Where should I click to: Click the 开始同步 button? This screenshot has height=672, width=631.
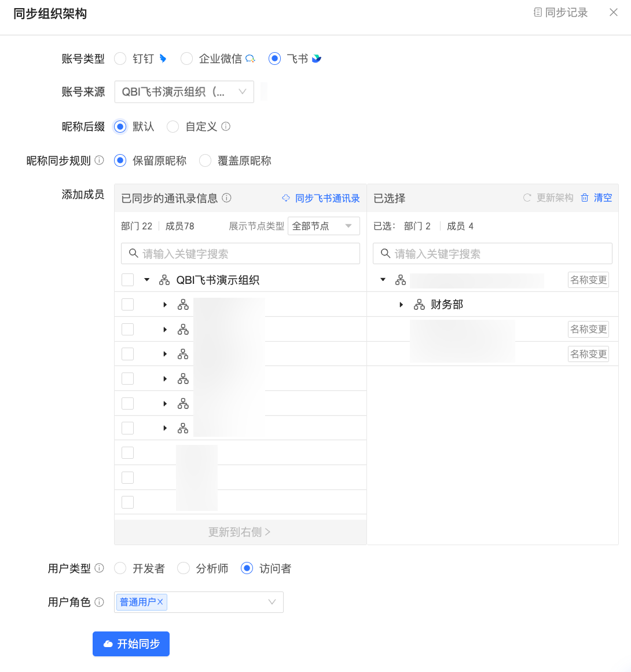click(x=131, y=644)
